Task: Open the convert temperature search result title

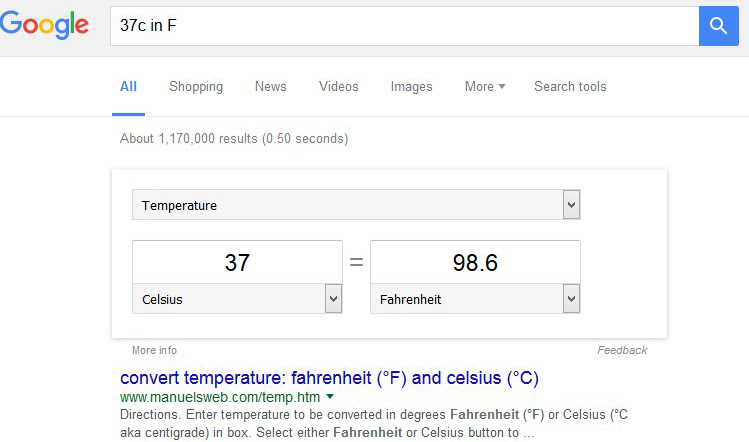Action: point(329,378)
